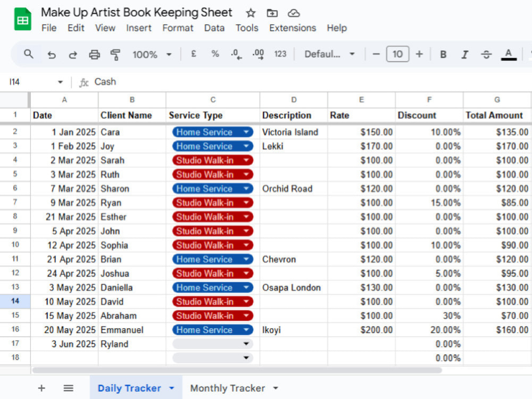532x399 pixels.
Task: Open the Help menu
Action: (337, 28)
